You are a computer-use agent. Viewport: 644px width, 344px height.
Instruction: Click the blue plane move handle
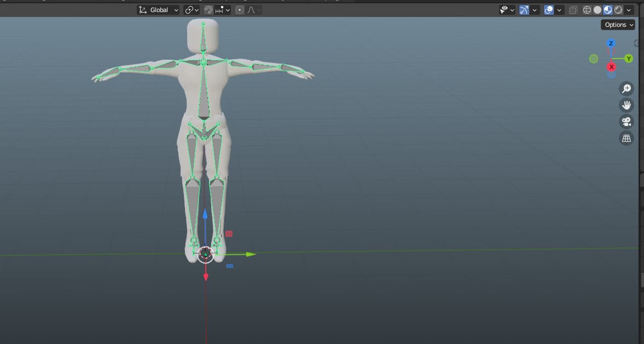230,266
